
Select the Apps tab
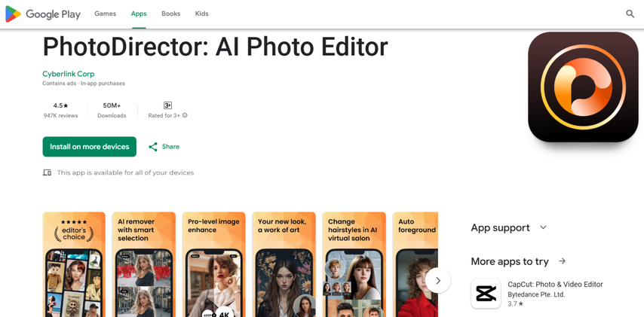(139, 14)
